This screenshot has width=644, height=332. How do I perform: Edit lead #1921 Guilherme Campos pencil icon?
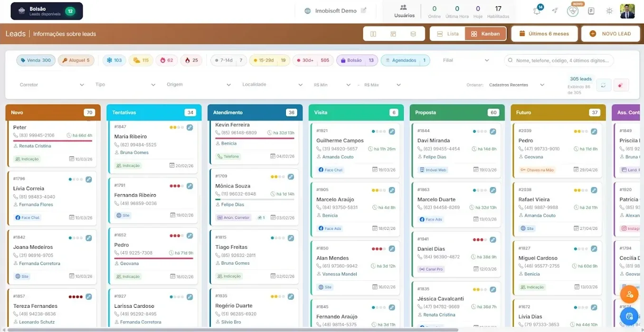tap(392, 131)
